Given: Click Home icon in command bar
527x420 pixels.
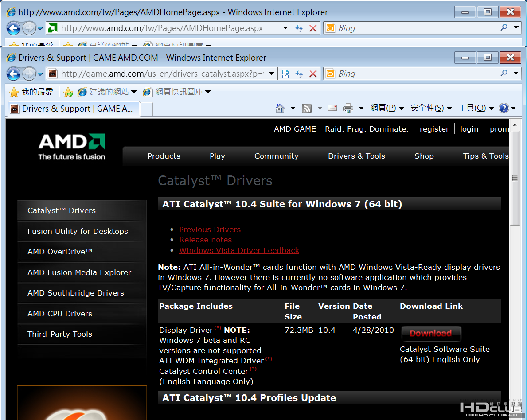Looking at the screenshot, I should click(x=280, y=108).
